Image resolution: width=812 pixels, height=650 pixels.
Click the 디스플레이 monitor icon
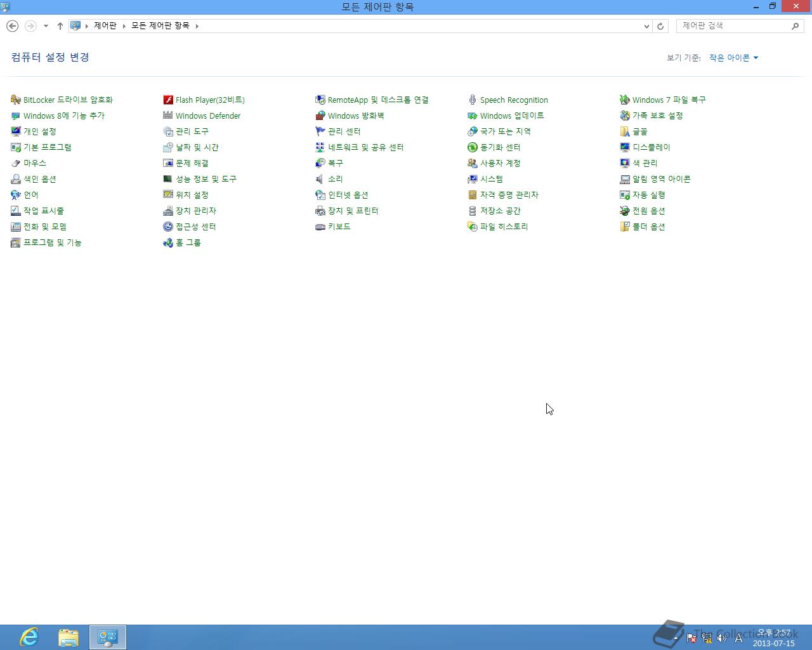pyautogui.click(x=625, y=147)
